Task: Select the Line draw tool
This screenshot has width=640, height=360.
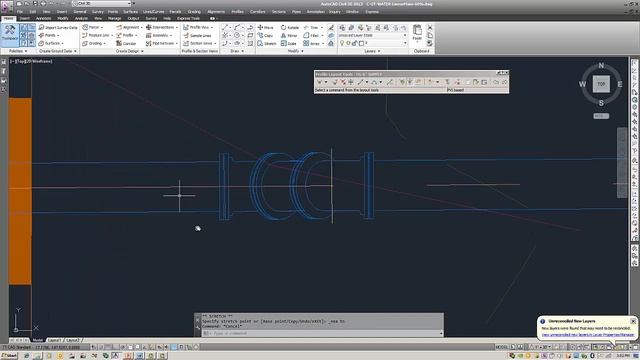Action: pos(225,27)
